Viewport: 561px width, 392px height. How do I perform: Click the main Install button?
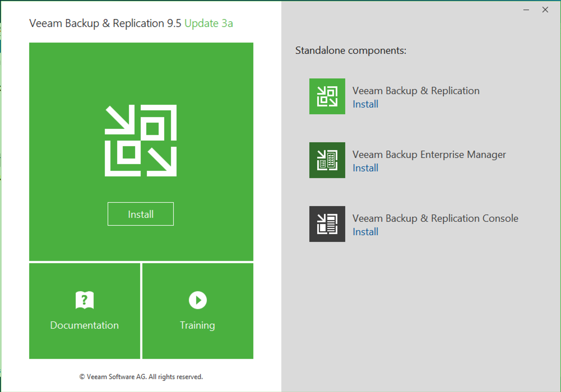(x=140, y=214)
